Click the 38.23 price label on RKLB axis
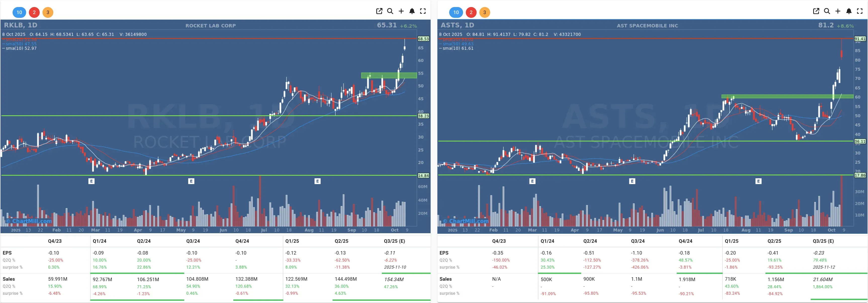Image resolution: width=868 pixels, height=303 pixels. click(x=423, y=116)
